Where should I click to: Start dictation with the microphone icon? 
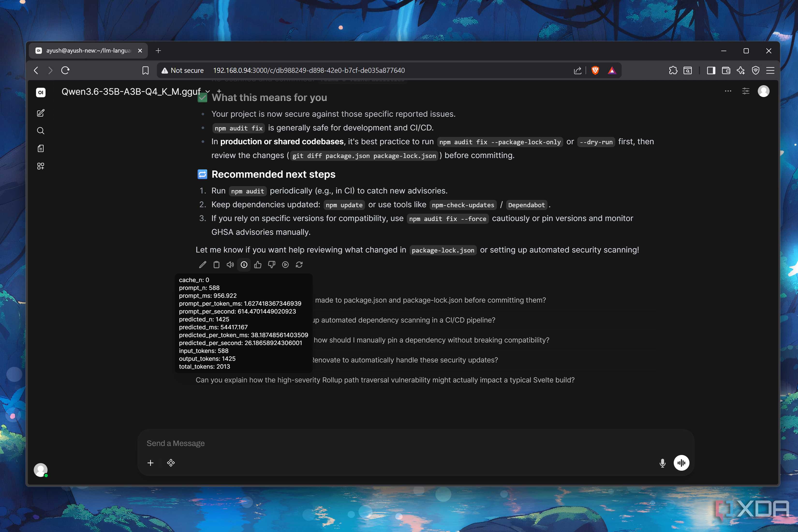coord(662,463)
